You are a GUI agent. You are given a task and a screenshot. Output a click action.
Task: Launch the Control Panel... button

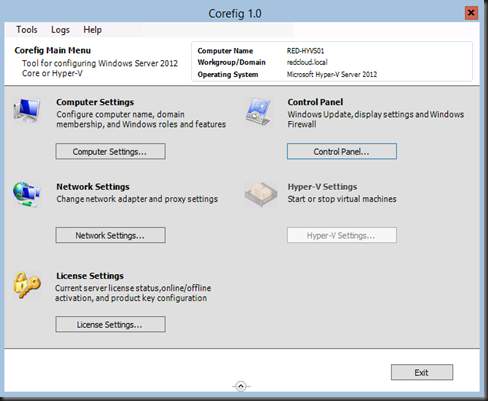point(342,151)
